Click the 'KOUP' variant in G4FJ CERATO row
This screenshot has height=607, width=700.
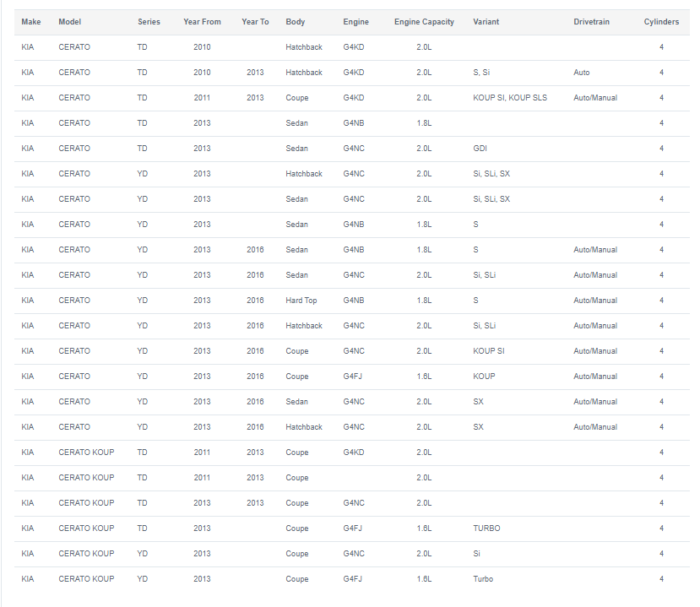click(x=484, y=376)
